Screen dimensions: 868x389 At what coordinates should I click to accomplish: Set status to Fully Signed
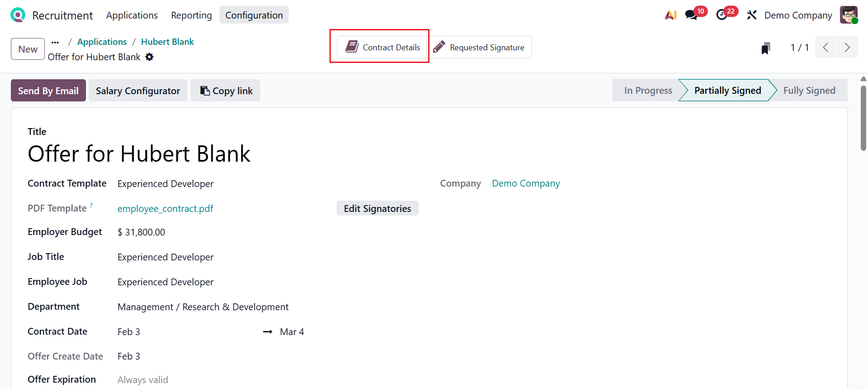click(809, 91)
